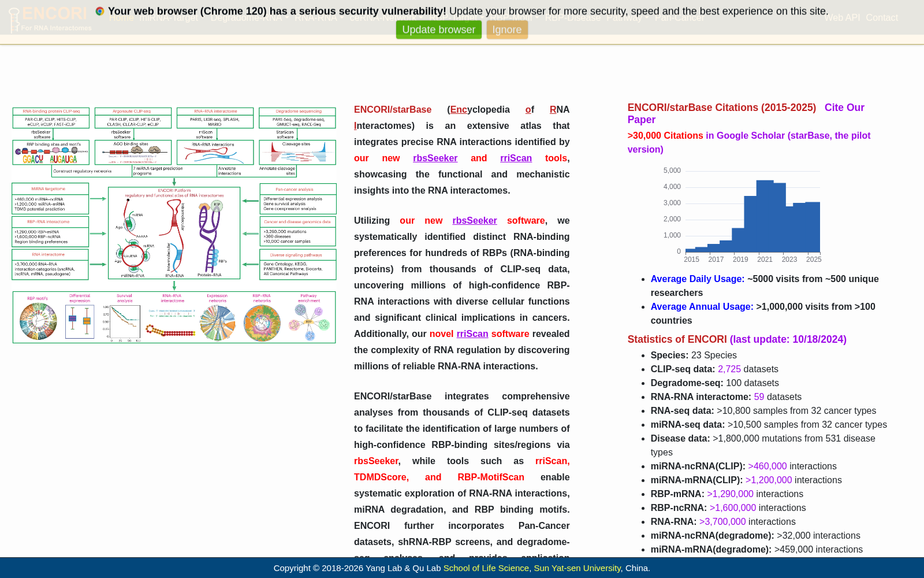Click the '>30,000 Citations' text
The width and height of the screenshot is (924, 578).
pyautogui.click(x=665, y=135)
